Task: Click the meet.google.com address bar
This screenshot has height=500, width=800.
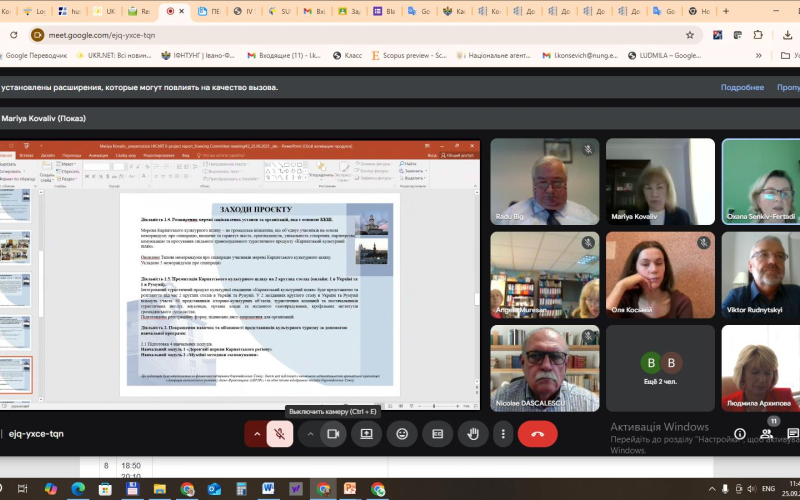Action: tap(300, 34)
